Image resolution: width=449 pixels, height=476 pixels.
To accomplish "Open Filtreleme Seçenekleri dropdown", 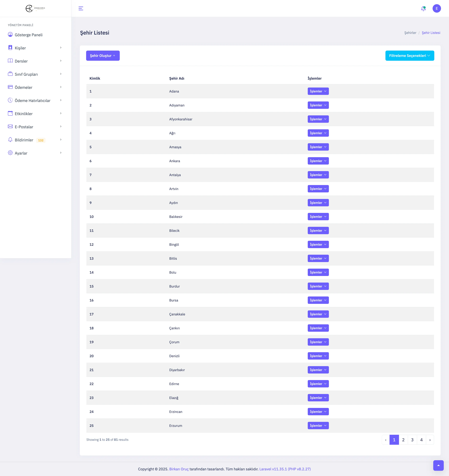I will tap(409, 56).
